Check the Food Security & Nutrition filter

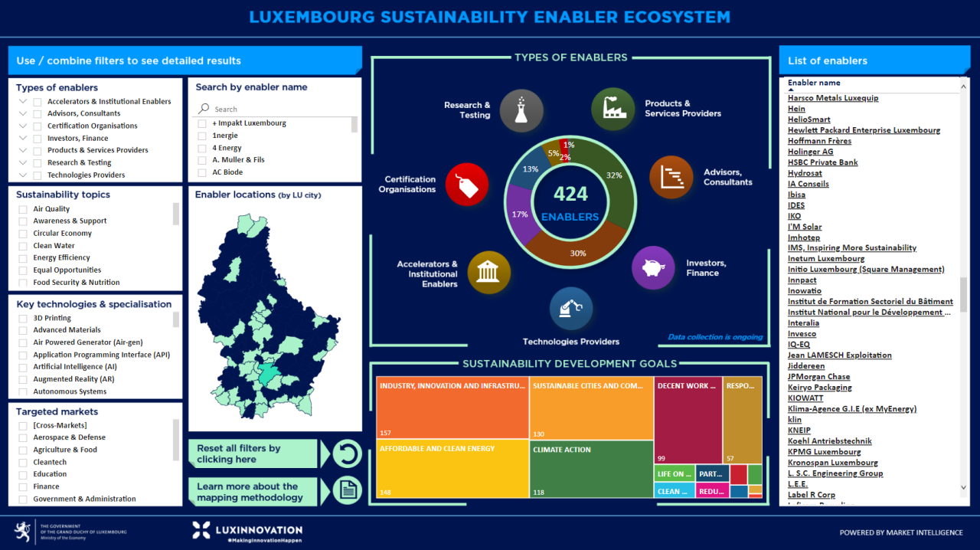click(23, 282)
